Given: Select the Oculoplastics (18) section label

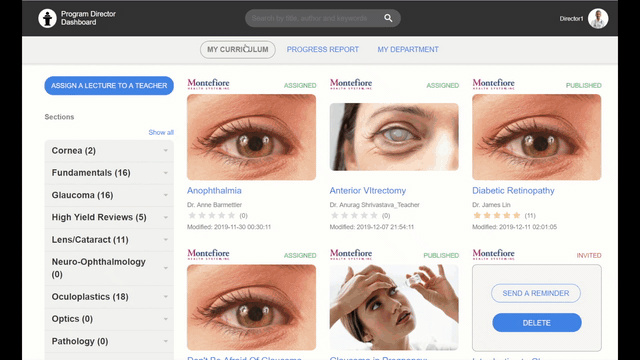Looking at the screenshot, I should [x=90, y=297].
